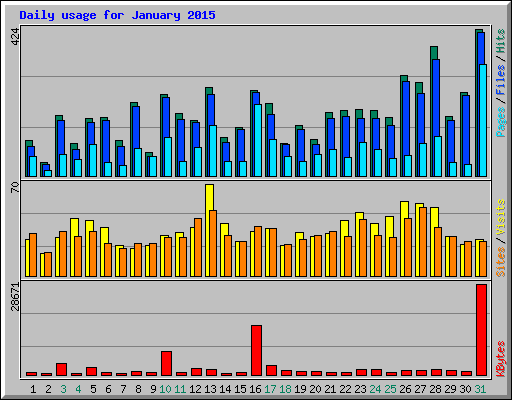The height and width of the screenshot is (400, 512).
Task: Click day '5' on the x-axis
Action: tap(93, 389)
